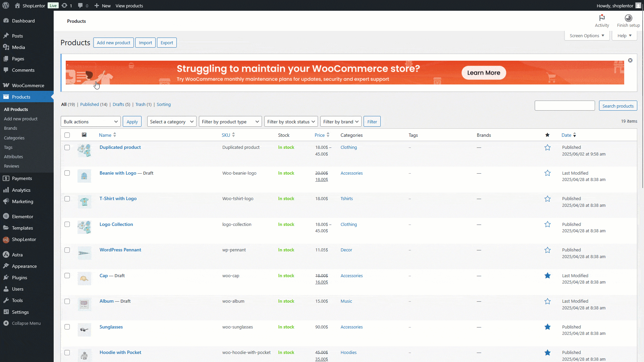Open the Select a category dropdown

[172, 122]
